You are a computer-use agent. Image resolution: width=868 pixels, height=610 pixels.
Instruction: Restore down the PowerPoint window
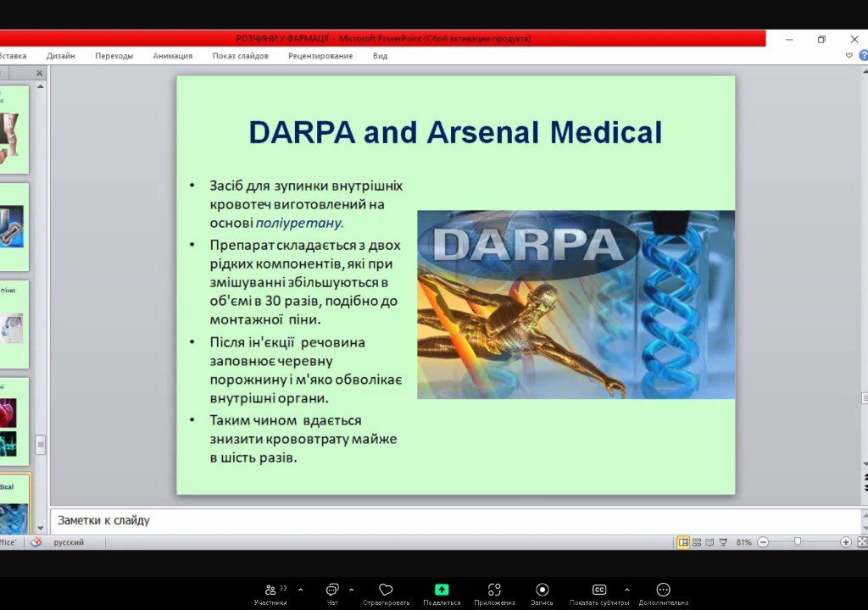(821, 39)
